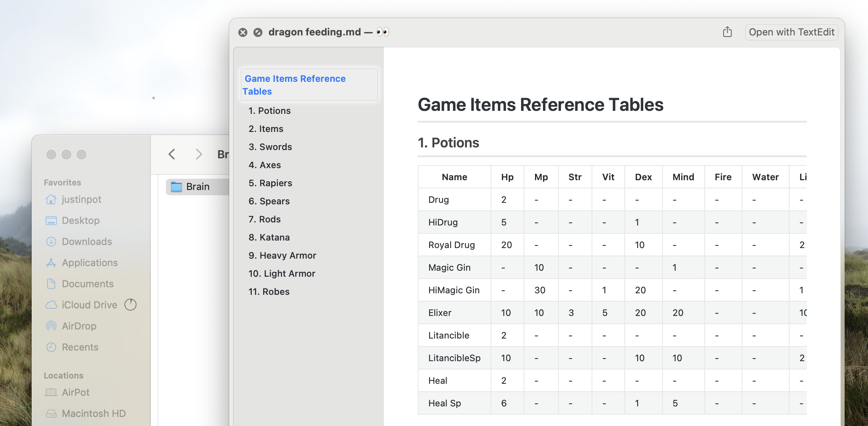Screen dimensions: 868x426
Task: Click the Water column header
Action: tap(765, 177)
